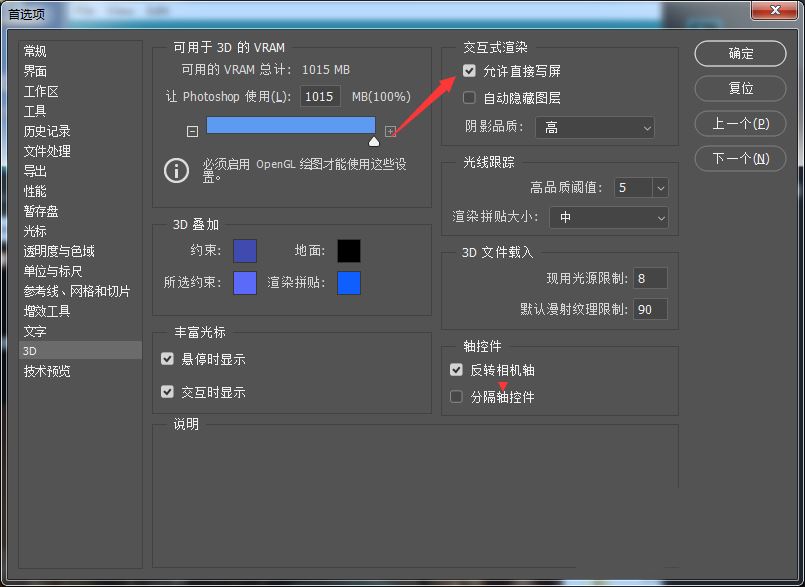
Task: Click the 复位 button
Action: 740,88
